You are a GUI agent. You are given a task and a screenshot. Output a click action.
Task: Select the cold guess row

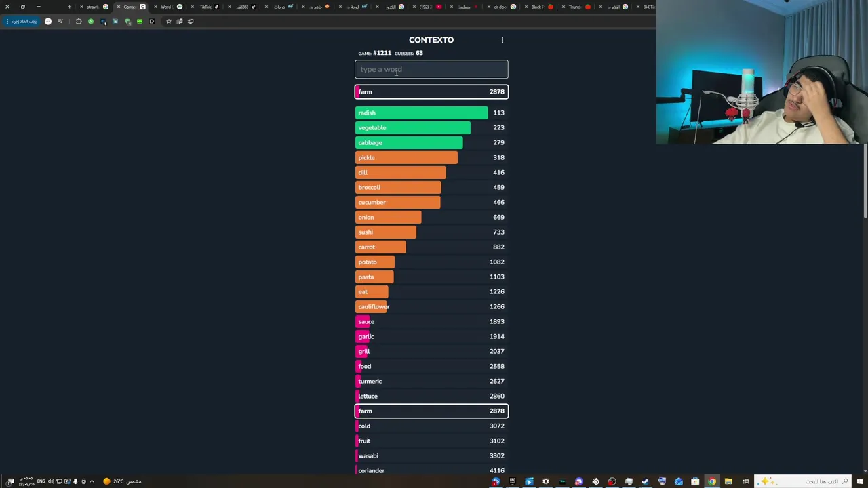pyautogui.click(x=431, y=426)
